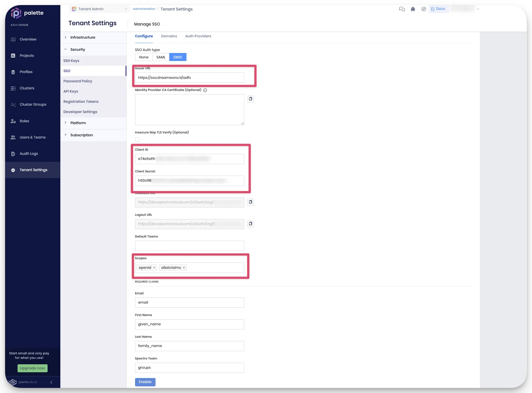Click the bug report icon in header

pos(413,9)
